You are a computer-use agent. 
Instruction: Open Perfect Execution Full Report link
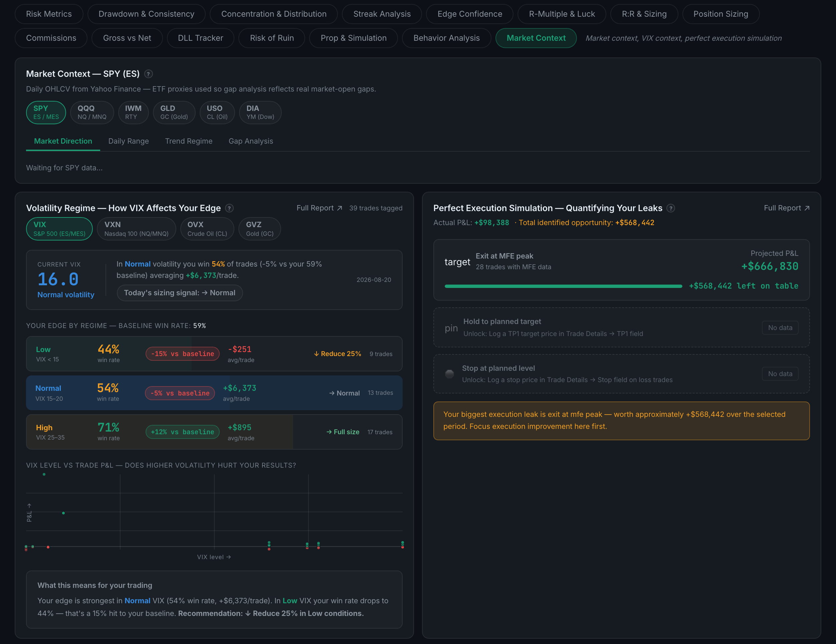pyautogui.click(x=787, y=208)
